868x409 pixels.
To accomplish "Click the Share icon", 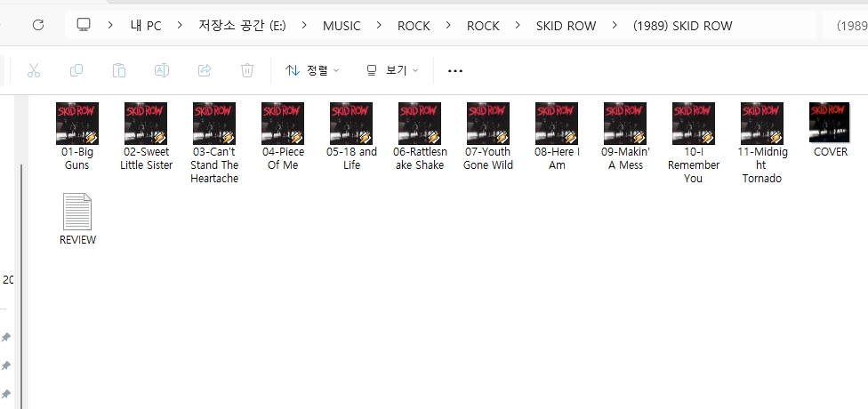I will coord(205,70).
